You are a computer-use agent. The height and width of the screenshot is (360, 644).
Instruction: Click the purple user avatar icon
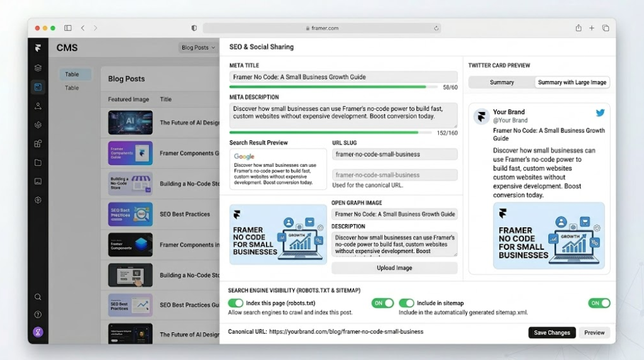(38, 332)
